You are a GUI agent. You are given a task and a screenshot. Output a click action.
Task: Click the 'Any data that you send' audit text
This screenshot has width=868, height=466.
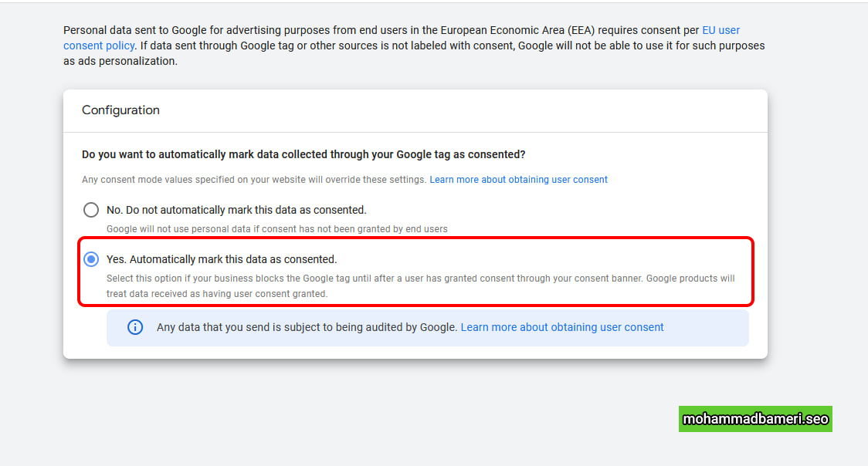tap(307, 327)
